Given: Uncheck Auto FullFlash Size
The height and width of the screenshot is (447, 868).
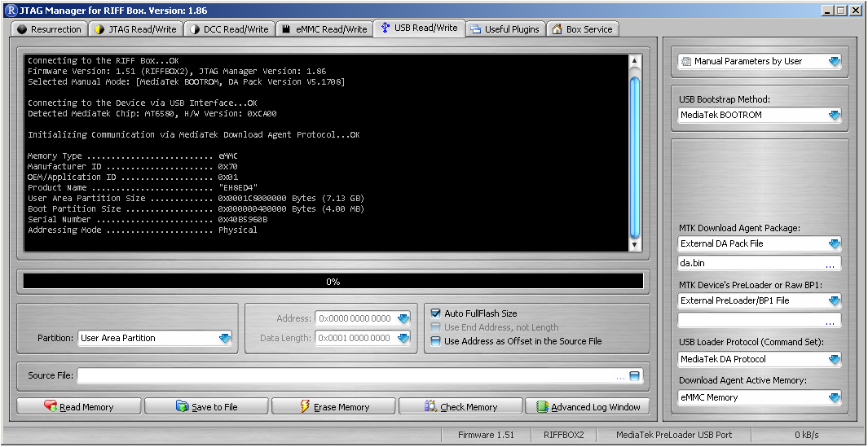Looking at the screenshot, I should point(436,313).
